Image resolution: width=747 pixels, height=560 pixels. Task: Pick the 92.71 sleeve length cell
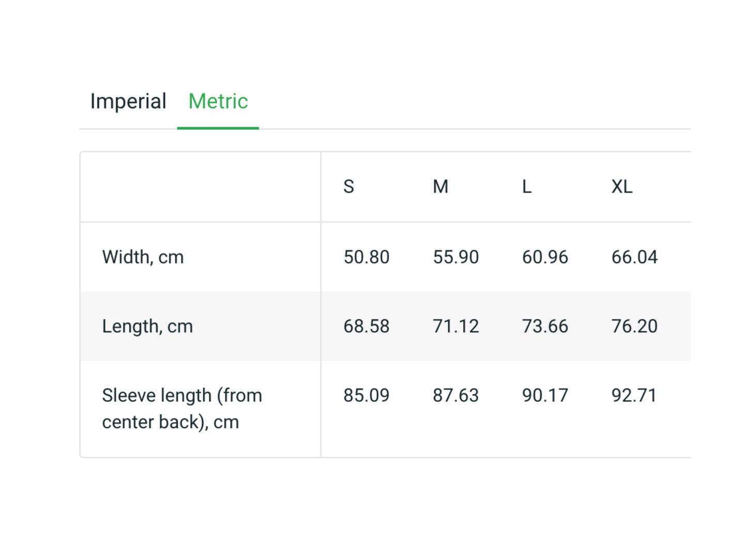coord(634,396)
